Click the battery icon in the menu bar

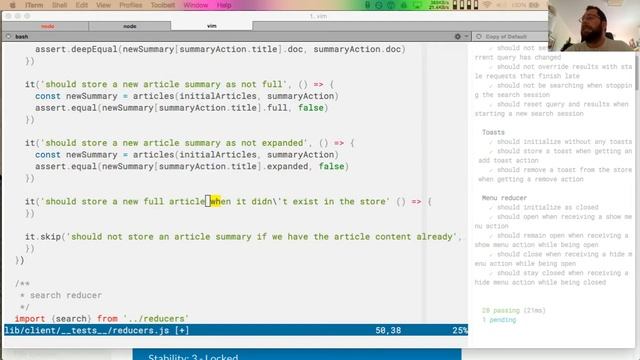534,5
